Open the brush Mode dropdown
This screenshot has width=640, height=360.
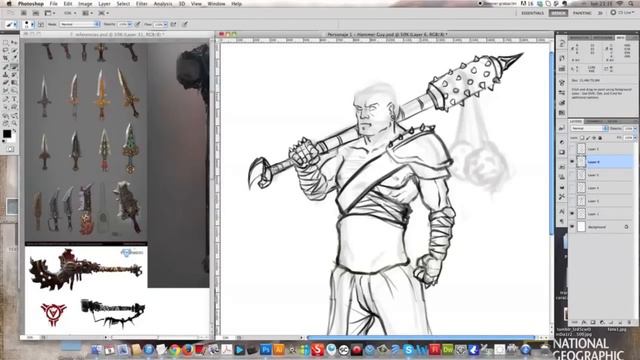(x=80, y=24)
